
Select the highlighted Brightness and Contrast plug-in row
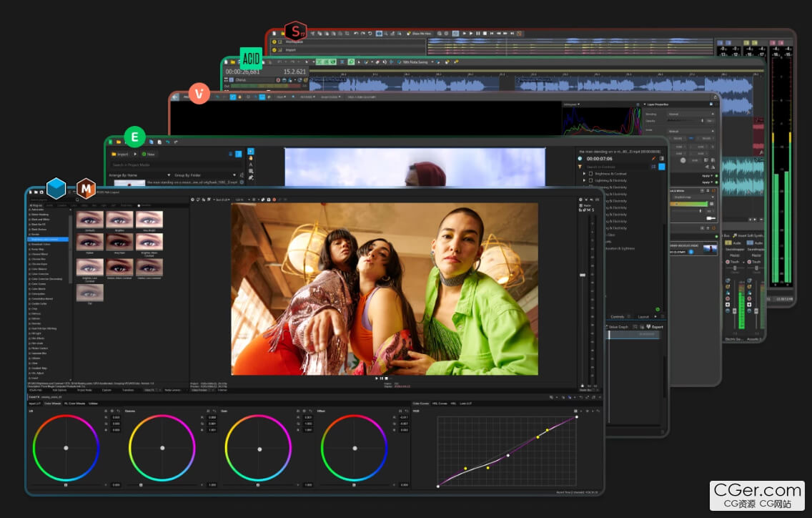point(48,239)
